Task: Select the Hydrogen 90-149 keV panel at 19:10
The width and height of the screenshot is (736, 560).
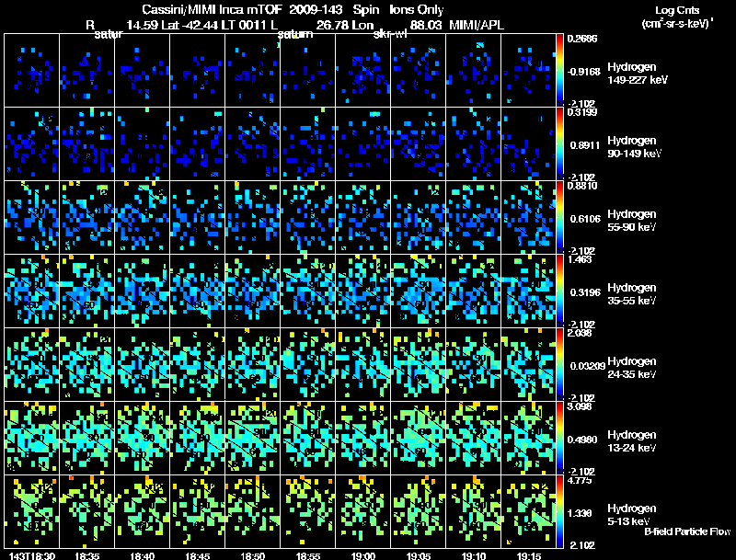Action: coord(473,143)
